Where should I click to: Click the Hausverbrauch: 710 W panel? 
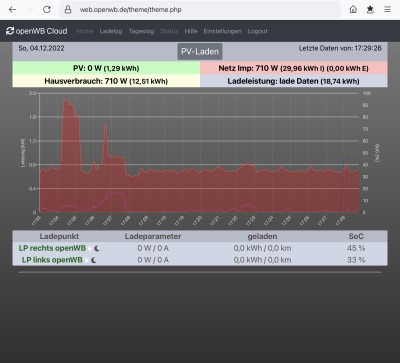coord(106,81)
